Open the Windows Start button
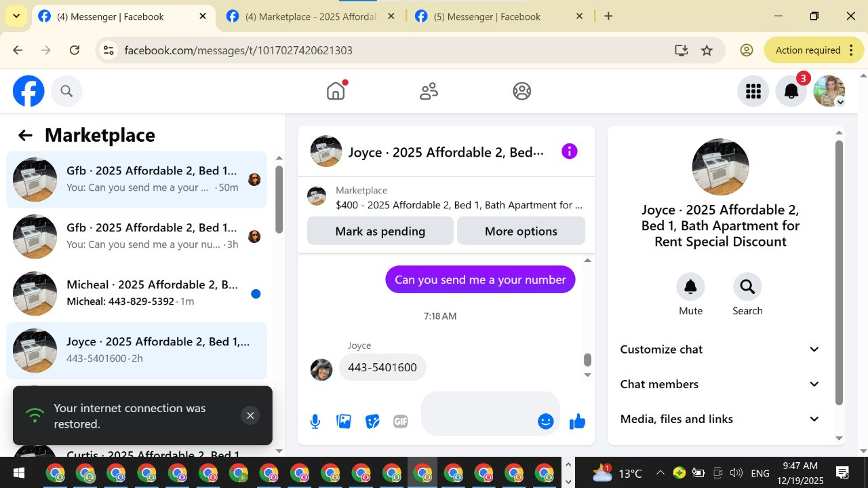This screenshot has height=488, width=868. pyautogui.click(x=18, y=473)
